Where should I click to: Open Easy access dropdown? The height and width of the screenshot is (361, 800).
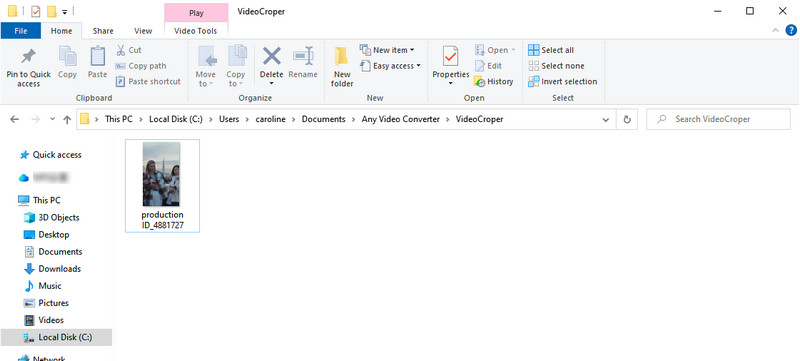point(390,66)
